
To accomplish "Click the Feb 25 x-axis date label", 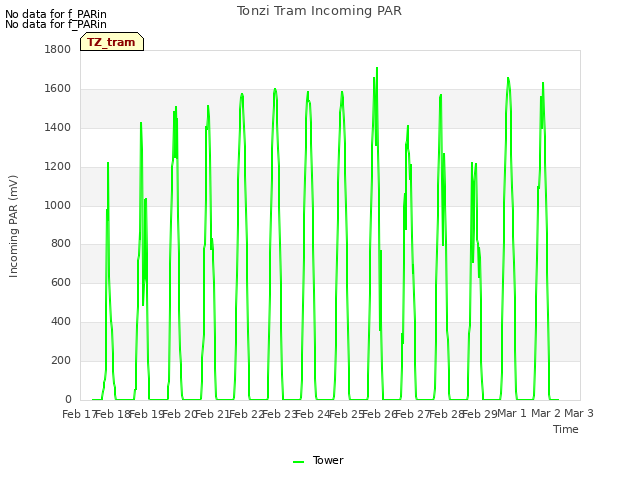I will 346,414.
